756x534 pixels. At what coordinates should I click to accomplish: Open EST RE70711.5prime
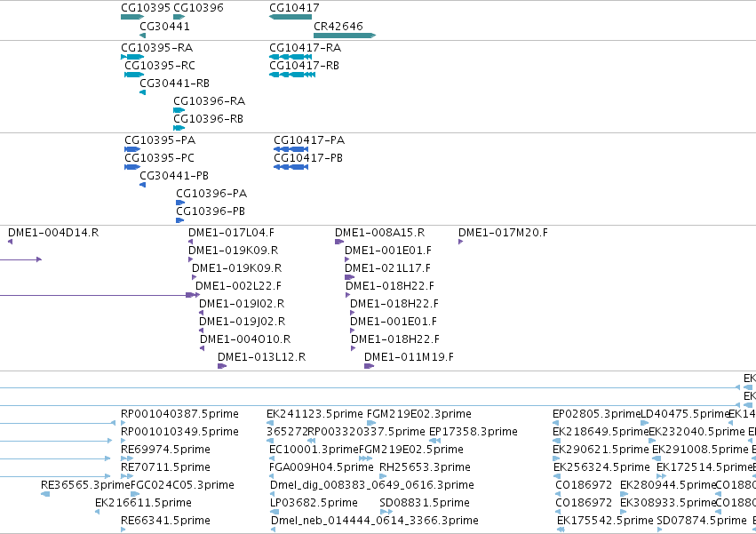pyautogui.click(x=166, y=468)
